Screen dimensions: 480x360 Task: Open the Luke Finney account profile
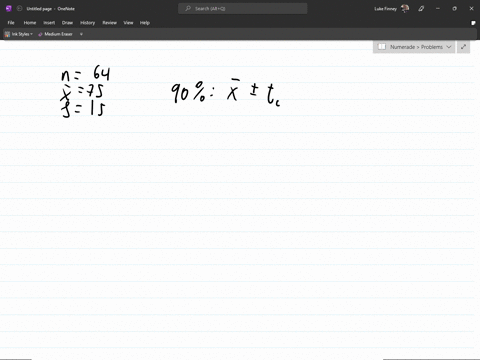point(392,9)
